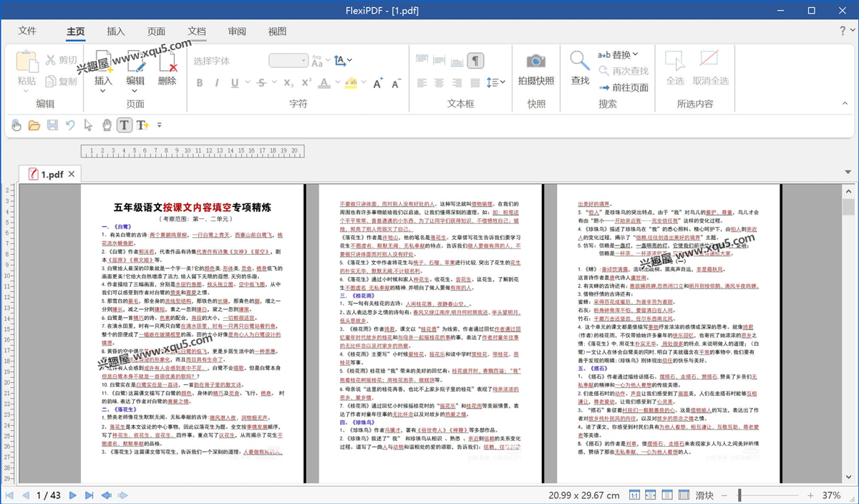Go to the next page
Screen dimensions: 859x504
point(73,495)
